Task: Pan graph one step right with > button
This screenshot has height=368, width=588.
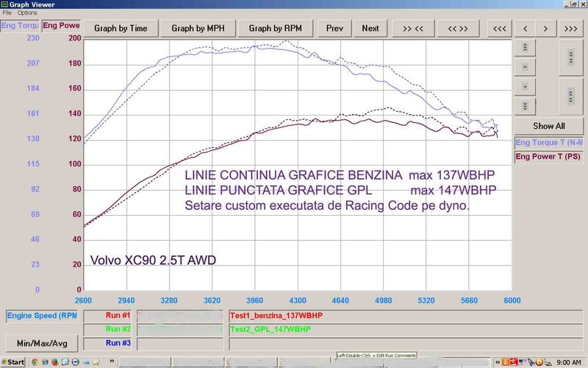Action: pos(545,29)
